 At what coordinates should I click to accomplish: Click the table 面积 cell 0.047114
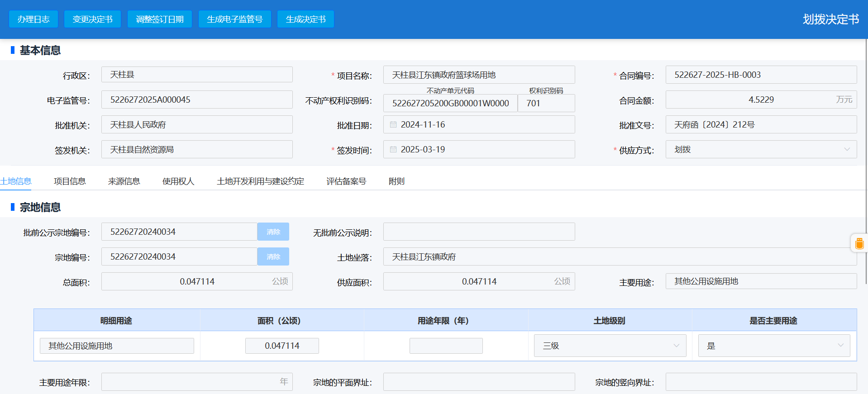click(x=282, y=346)
